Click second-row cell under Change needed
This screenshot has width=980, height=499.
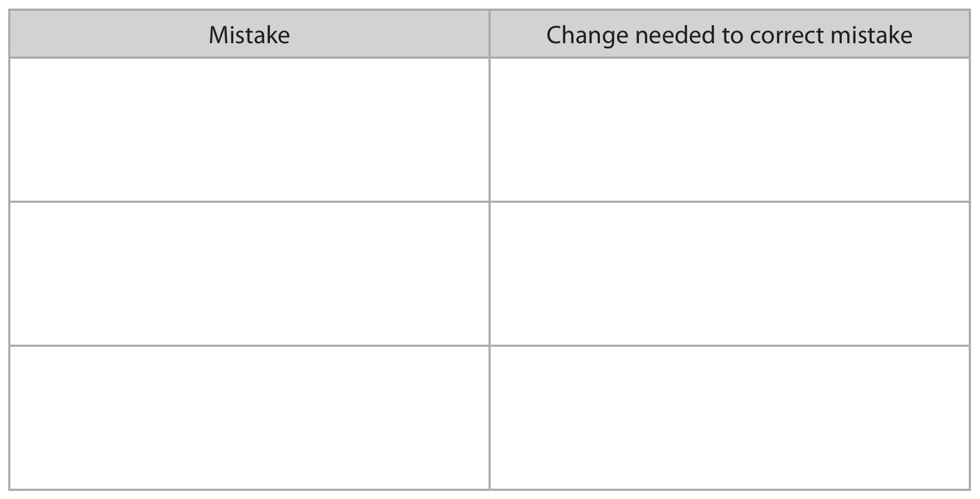[x=729, y=273]
